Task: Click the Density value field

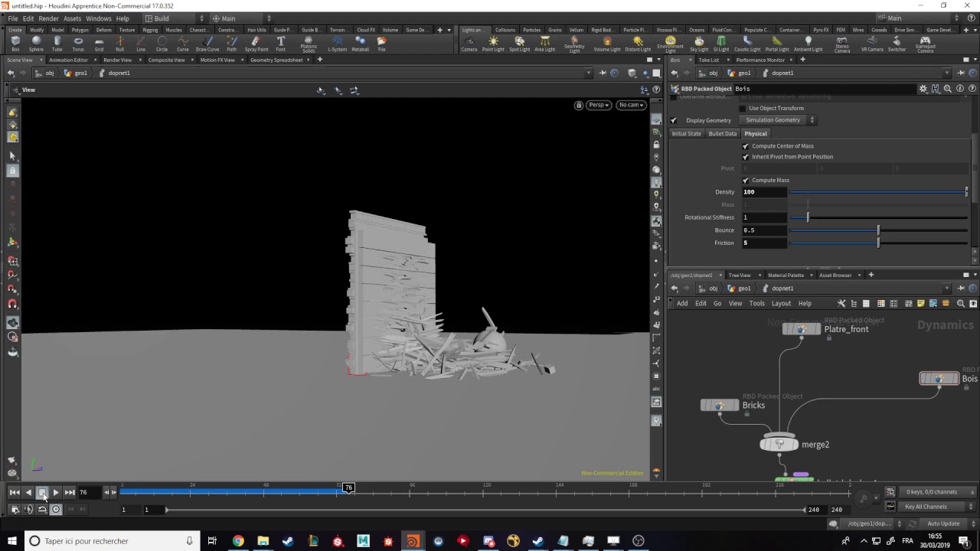Action: tap(764, 192)
